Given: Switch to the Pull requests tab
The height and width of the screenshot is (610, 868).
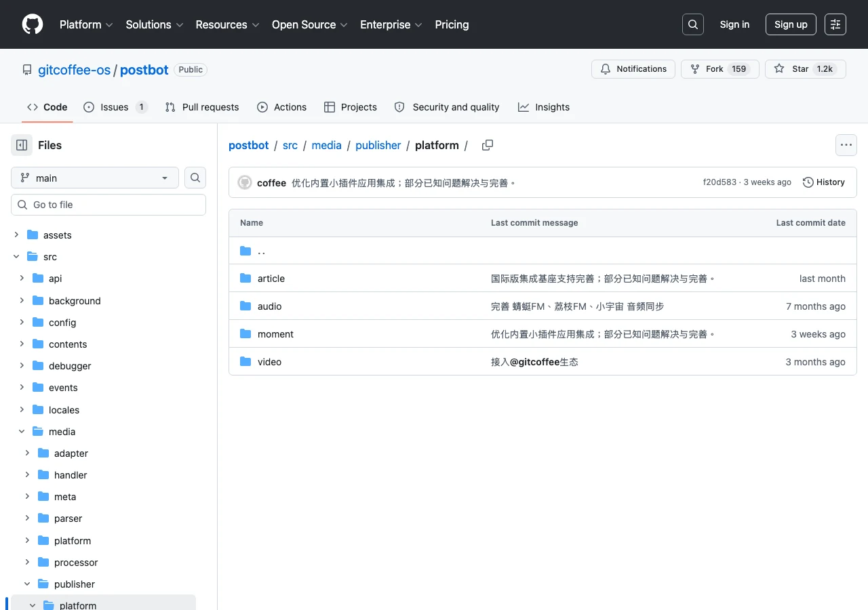Looking at the screenshot, I should [x=202, y=107].
